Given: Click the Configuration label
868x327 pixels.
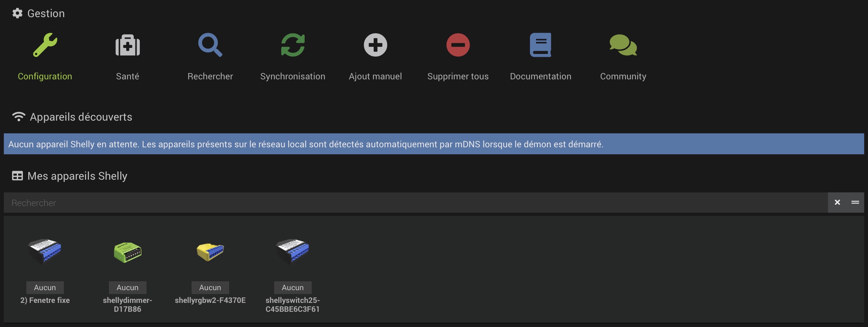Looking at the screenshot, I should 45,77.
